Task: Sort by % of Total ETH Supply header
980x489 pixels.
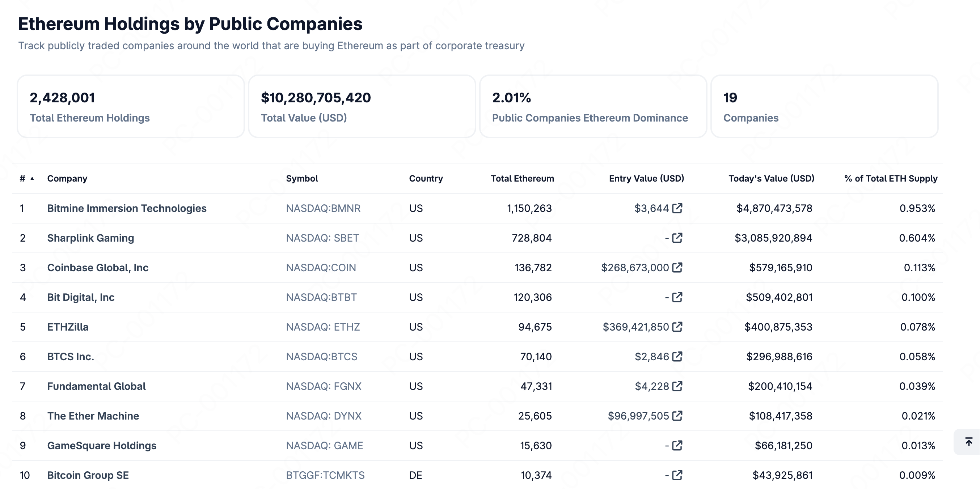Action: click(891, 178)
